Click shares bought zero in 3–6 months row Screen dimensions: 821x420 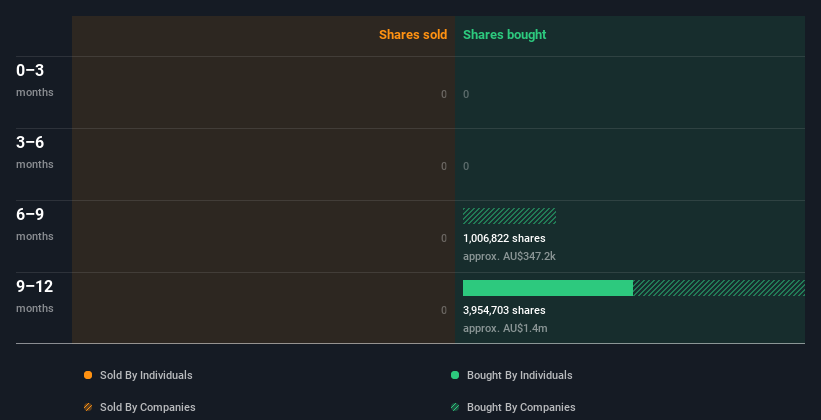(x=466, y=167)
